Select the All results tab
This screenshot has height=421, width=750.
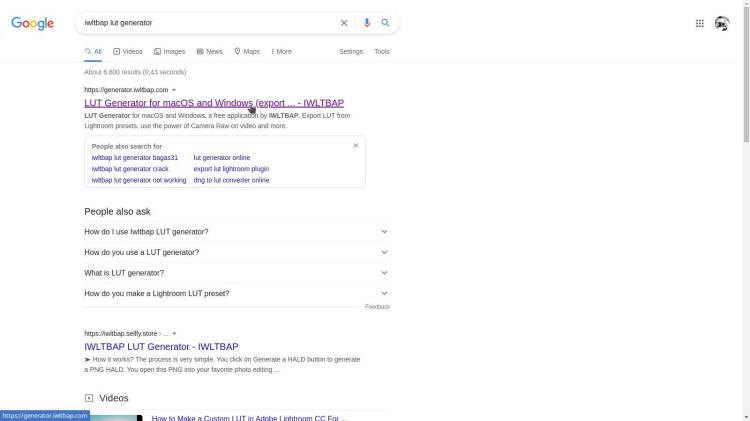click(x=93, y=52)
